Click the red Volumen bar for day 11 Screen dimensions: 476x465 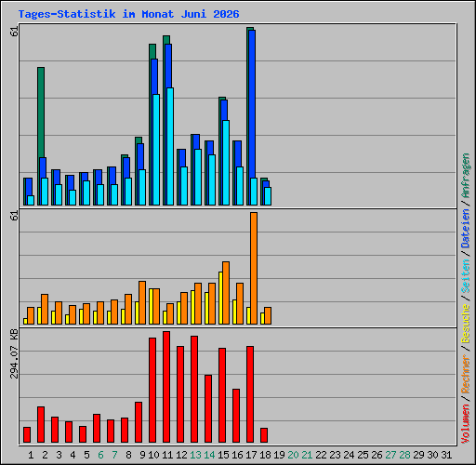coord(166,387)
